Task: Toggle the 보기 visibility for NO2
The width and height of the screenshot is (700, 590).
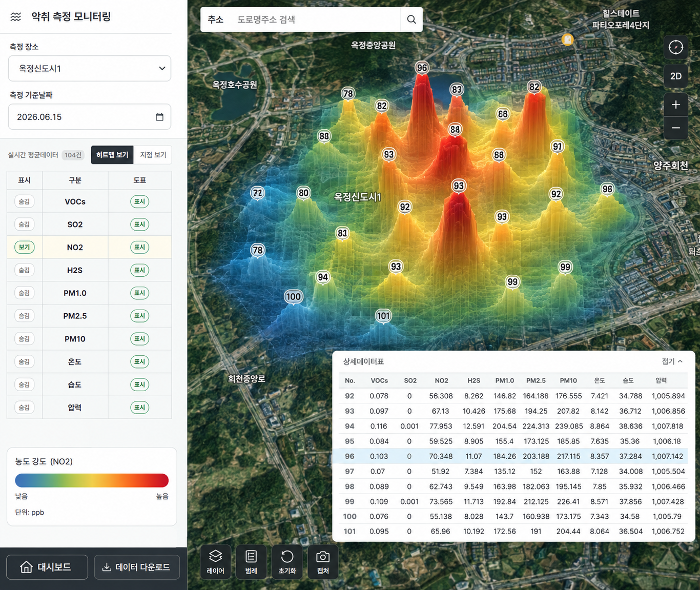Action: (24, 247)
